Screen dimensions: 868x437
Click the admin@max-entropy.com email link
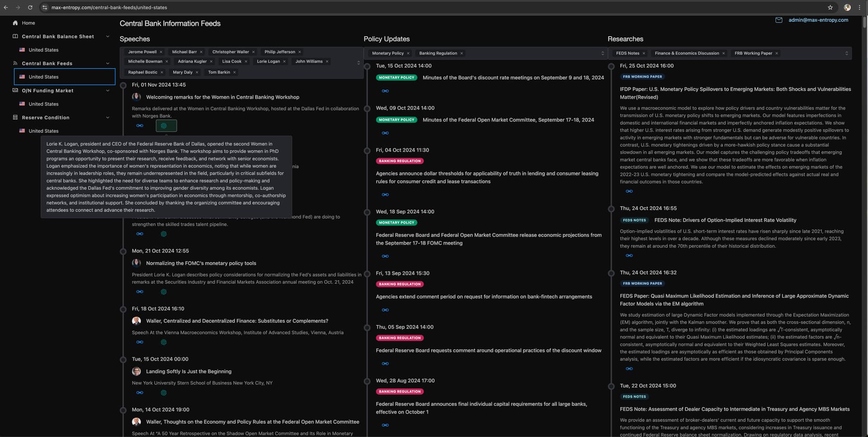[x=818, y=20]
